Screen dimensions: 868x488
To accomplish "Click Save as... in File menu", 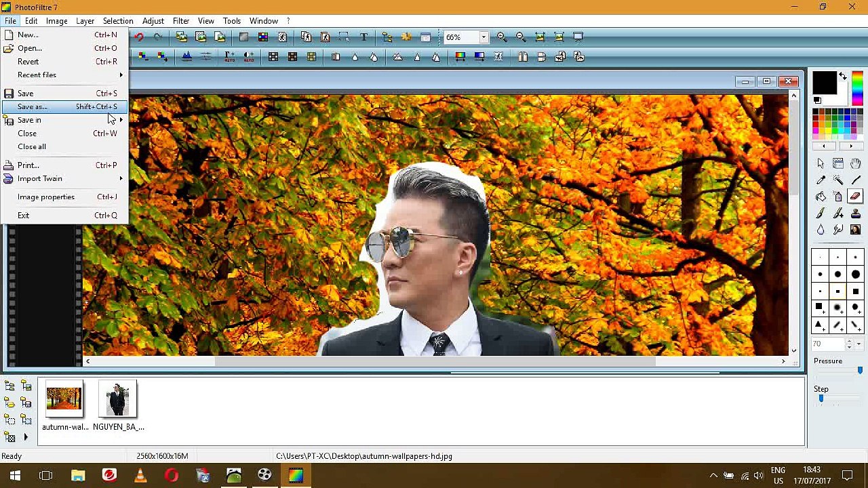I will point(33,107).
